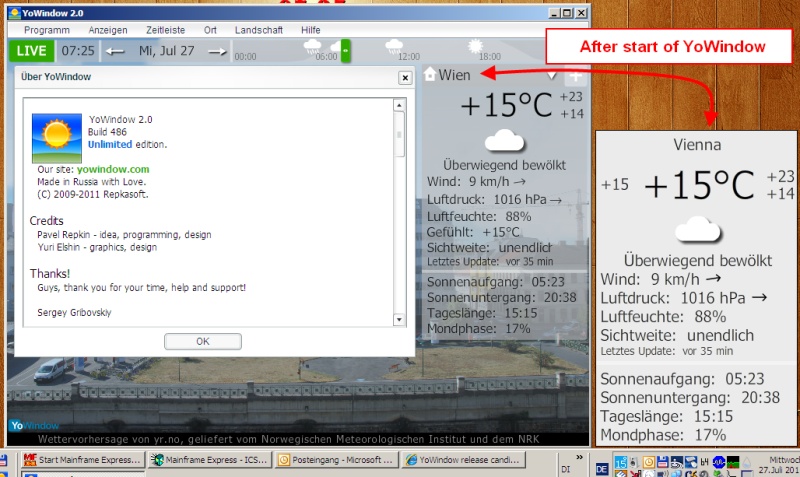Add a location with the plus button
The image size is (800, 477).
[x=576, y=77]
